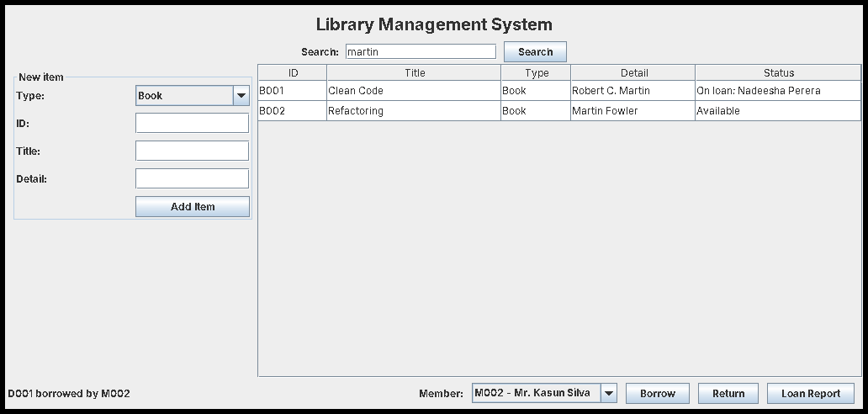
Task: Click the Book type cell in Clean Code row
Action: click(x=536, y=91)
